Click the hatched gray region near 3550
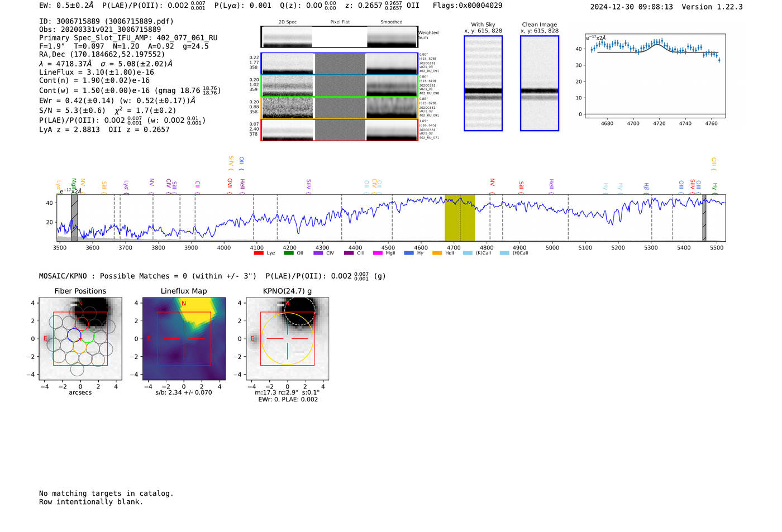This screenshot has width=782, height=532. (74, 218)
